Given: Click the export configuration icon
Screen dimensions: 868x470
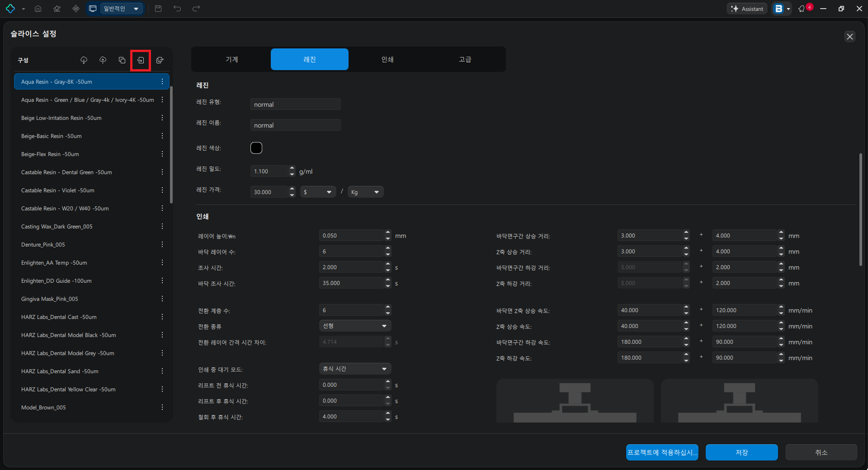Looking at the screenshot, I should point(160,60).
